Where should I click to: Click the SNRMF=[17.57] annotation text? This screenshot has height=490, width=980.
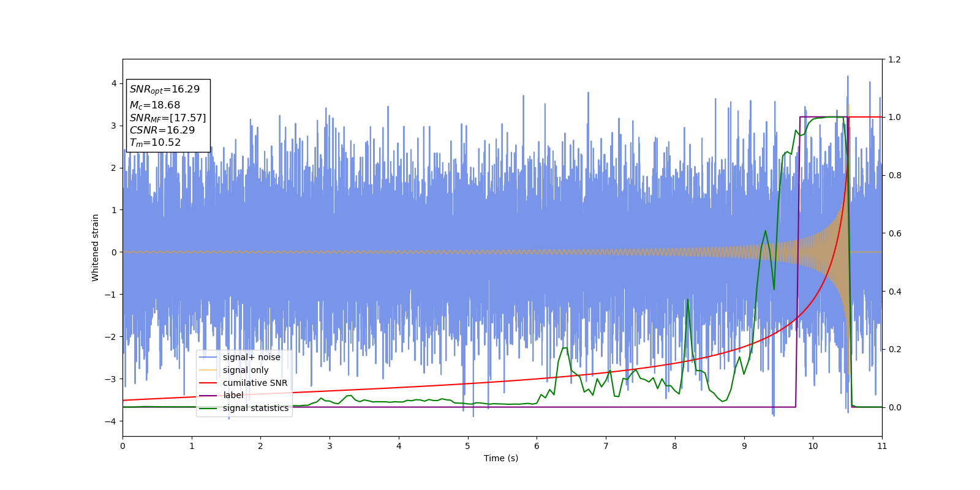click(x=168, y=118)
